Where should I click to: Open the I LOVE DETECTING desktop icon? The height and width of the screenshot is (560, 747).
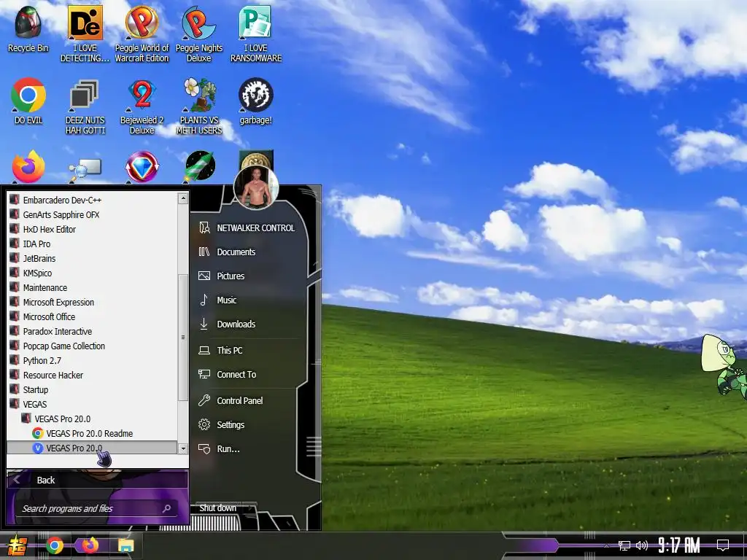pyautogui.click(x=85, y=34)
